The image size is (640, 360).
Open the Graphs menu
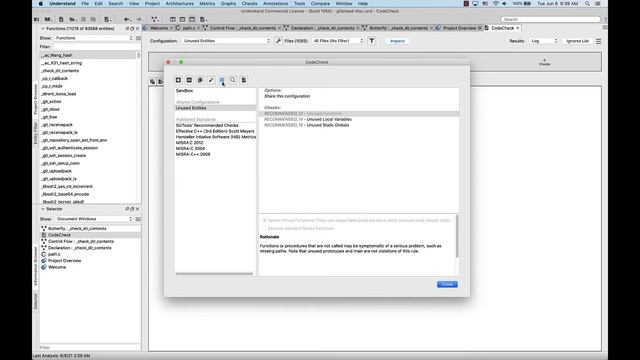228,4
